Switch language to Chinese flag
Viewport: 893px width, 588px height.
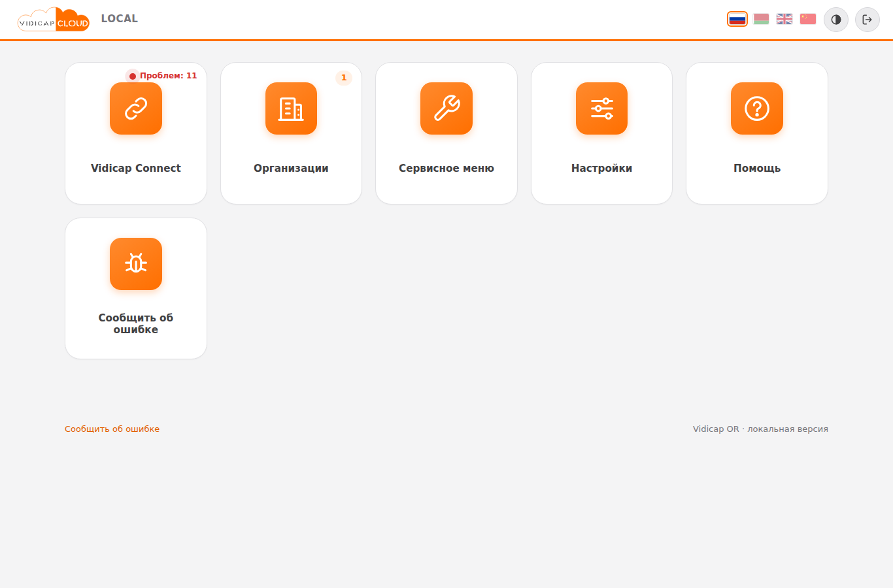point(808,19)
